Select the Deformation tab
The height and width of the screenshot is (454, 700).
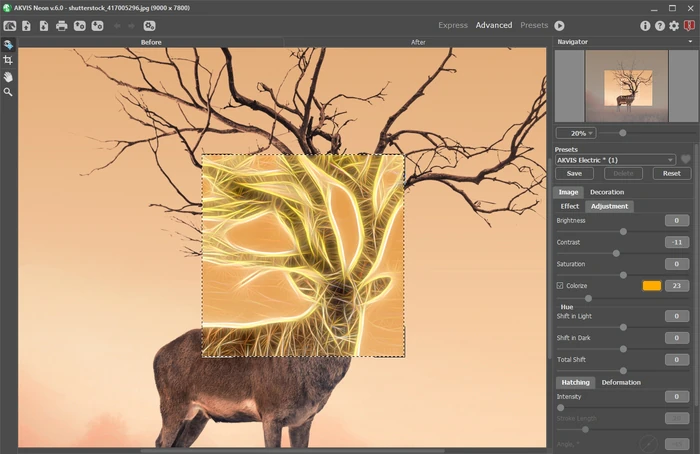[x=621, y=382]
